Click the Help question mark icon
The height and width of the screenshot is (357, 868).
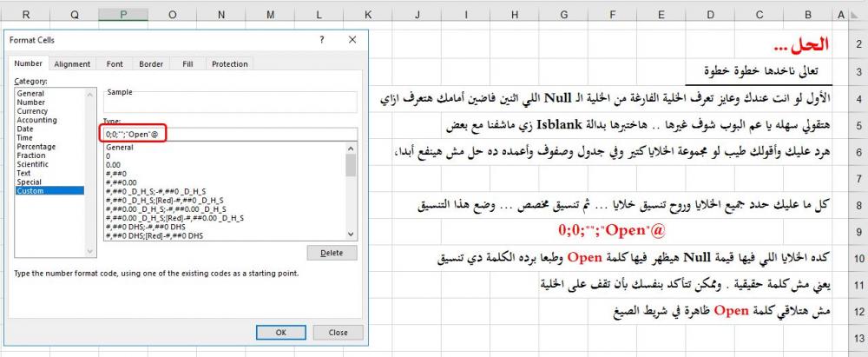click(x=322, y=40)
